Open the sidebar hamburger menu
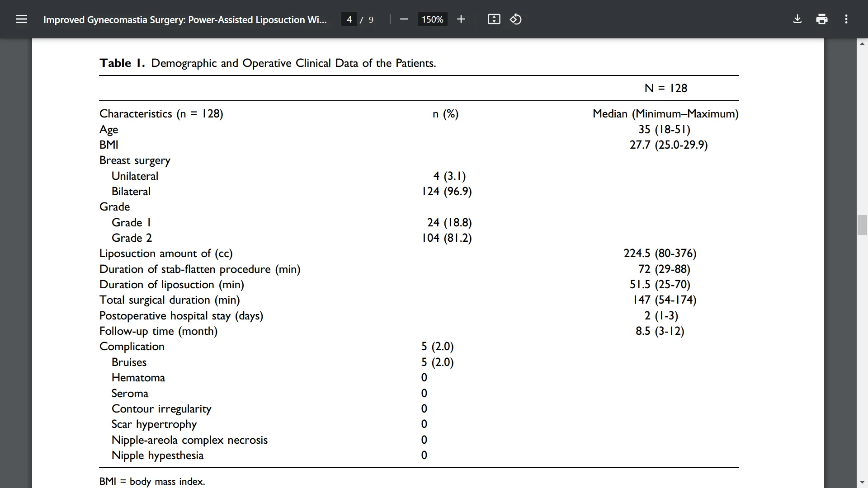The width and height of the screenshot is (868, 488). [x=22, y=19]
